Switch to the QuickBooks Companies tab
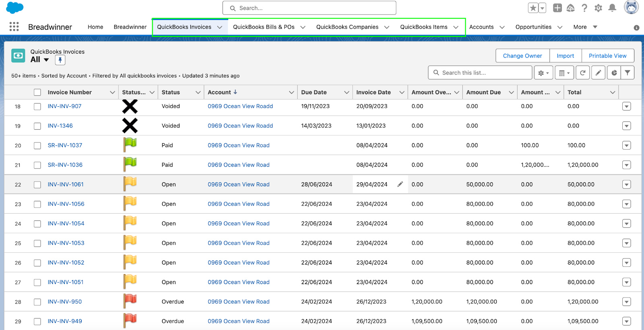Screen dimensions: 644x330 (x=347, y=27)
